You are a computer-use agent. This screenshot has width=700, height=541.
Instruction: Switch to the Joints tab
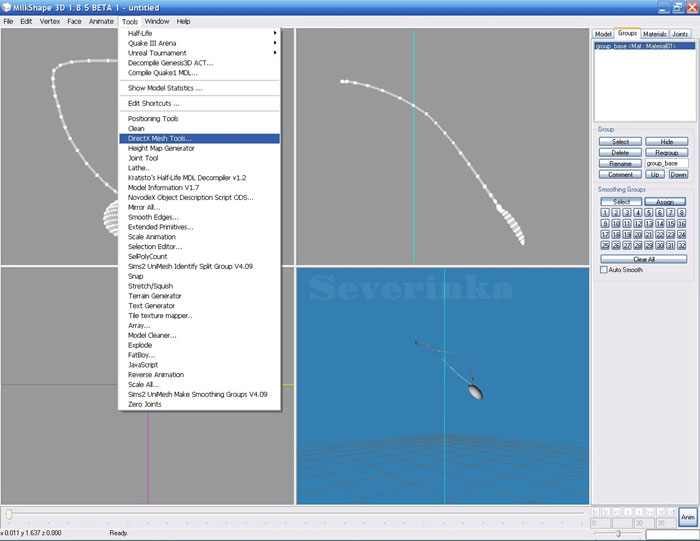click(x=681, y=34)
